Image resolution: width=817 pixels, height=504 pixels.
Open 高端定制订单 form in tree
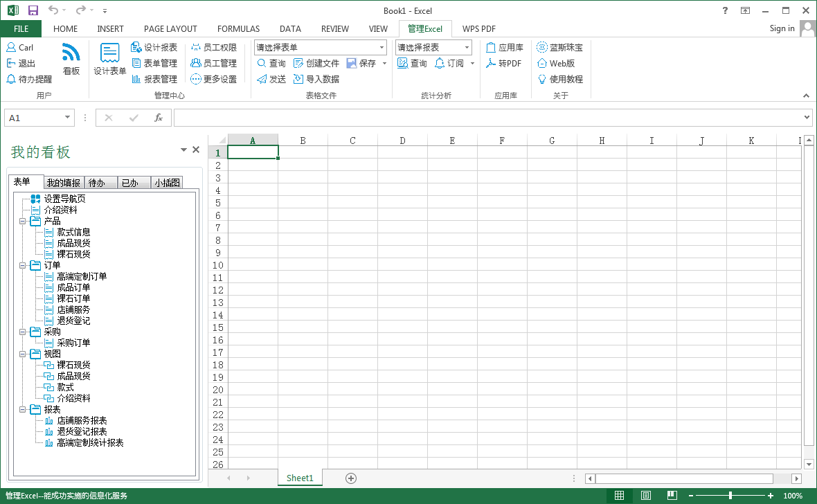[x=82, y=276]
